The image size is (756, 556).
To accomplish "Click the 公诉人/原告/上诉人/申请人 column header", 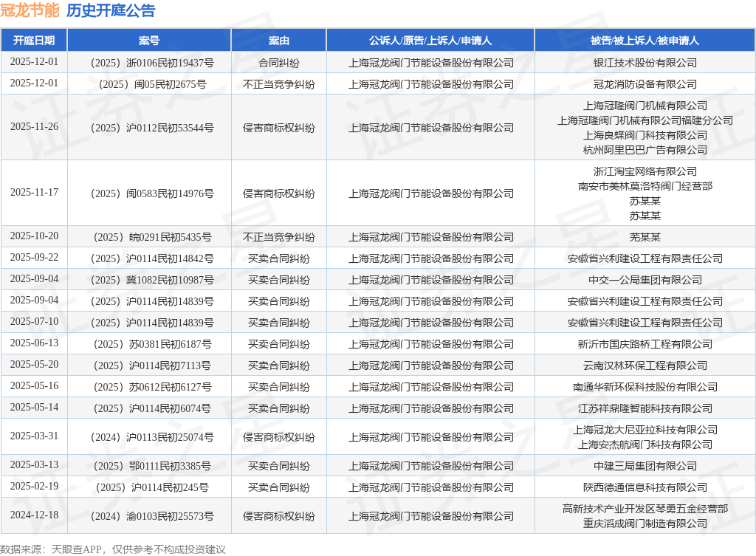I will pos(430,41).
